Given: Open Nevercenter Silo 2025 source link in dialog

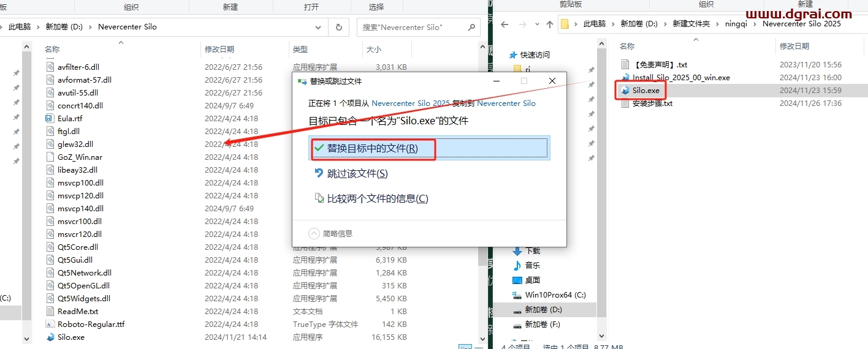Looking at the screenshot, I should 411,103.
